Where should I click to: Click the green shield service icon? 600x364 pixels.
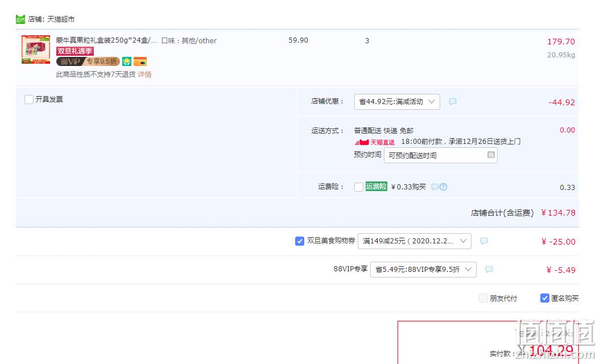pyautogui.click(x=127, y=61)
